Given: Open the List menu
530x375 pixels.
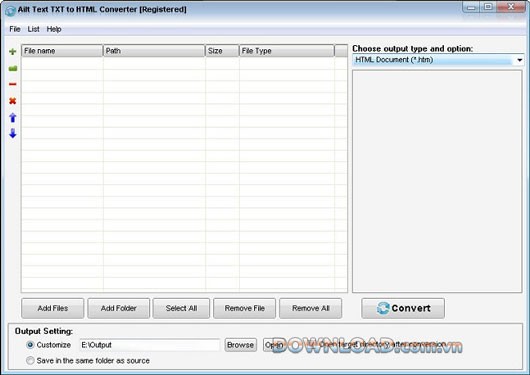Looking at the screenshot, I should [x=33, y=29].
